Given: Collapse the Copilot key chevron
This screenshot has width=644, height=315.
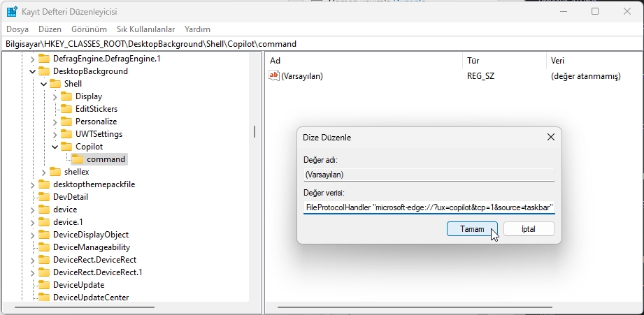Looking at the screenshot, I should click(x=55, y=147).
